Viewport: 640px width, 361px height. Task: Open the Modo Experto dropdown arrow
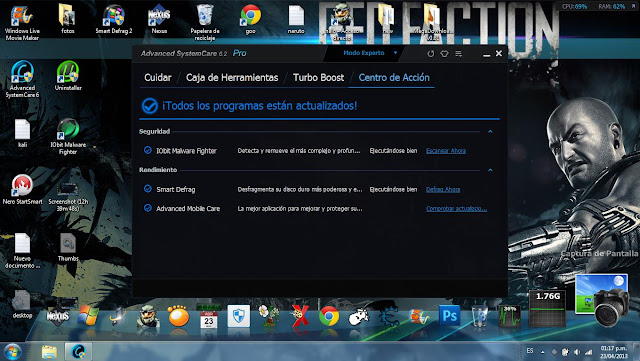(x=395, y=53)
